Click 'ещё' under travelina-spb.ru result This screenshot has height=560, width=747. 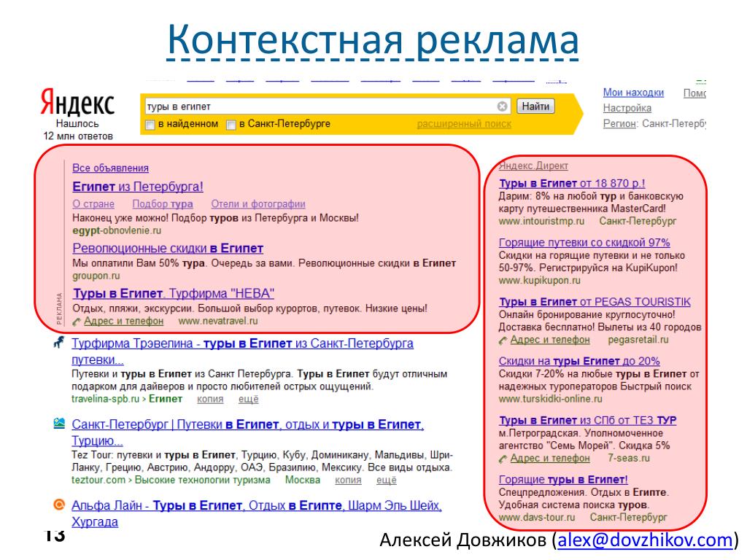tap(248, 399)
